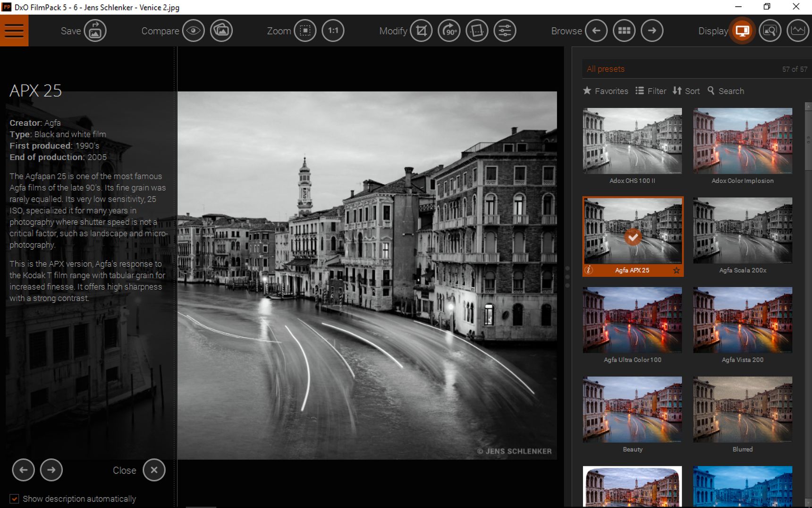Viewport: 812px width, 508px height.
Task: Apply the Adox CHS 100 II preset
Action: [632, 141]
